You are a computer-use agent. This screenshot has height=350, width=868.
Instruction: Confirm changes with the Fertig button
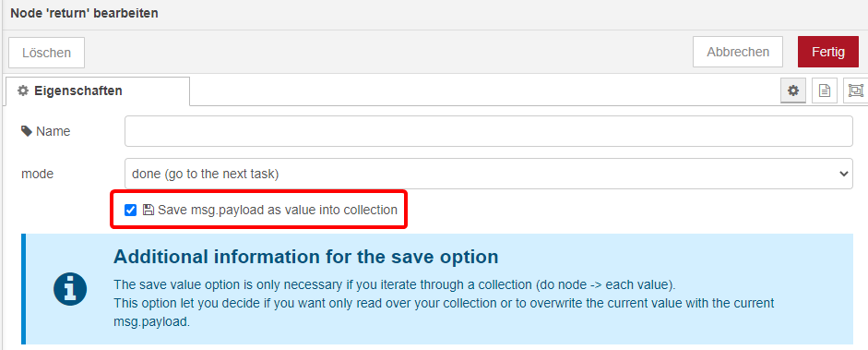click(x=828, y=52)
